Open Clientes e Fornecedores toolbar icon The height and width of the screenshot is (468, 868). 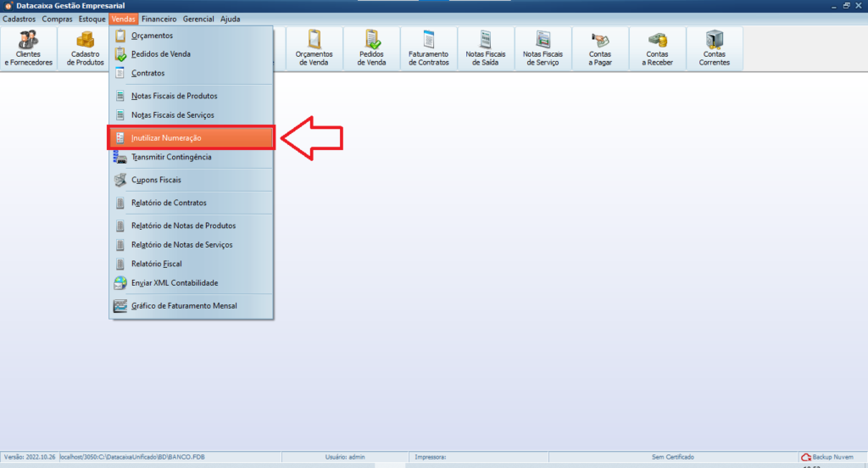[28, 47]
